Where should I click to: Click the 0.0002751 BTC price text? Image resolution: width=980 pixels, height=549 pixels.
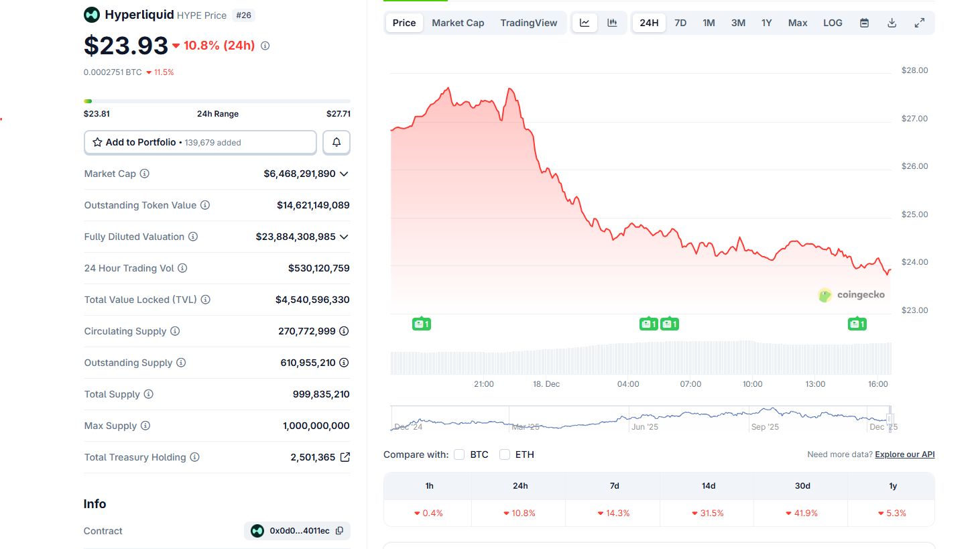tap(113, 72)
